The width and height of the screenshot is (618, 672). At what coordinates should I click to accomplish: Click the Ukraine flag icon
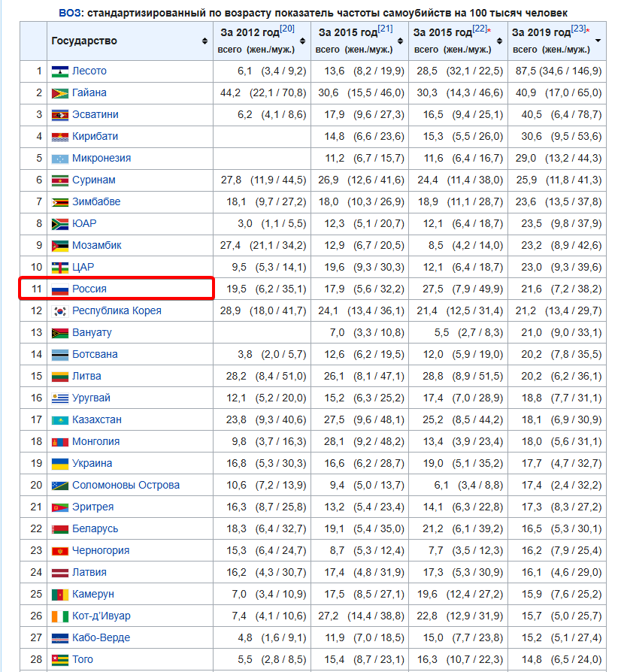click(x=59, y=464)
